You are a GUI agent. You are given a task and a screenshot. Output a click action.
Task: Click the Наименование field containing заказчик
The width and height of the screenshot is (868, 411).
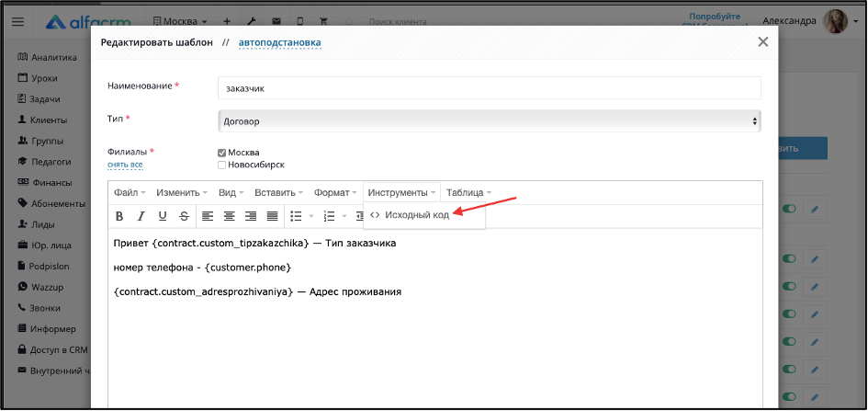coord(490,88)
